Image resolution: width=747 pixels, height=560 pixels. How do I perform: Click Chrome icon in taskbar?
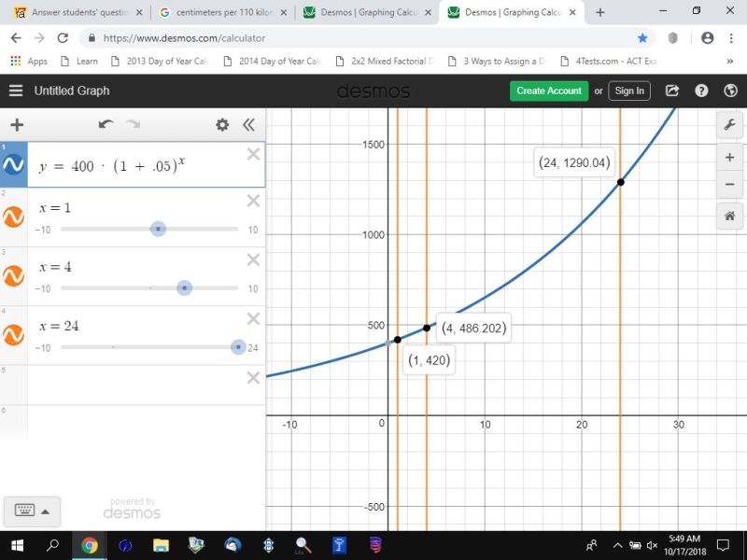coord(89,545)
